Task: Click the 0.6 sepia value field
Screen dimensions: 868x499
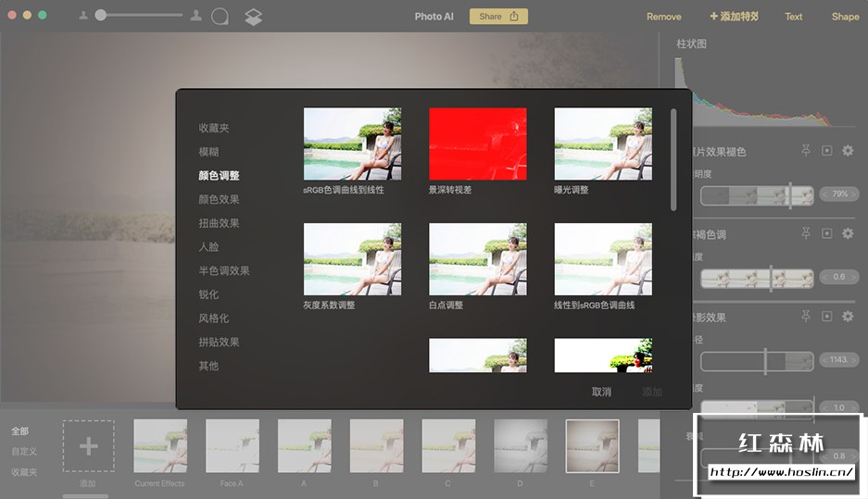Action: pyautogui.click(x=839, y=277)
